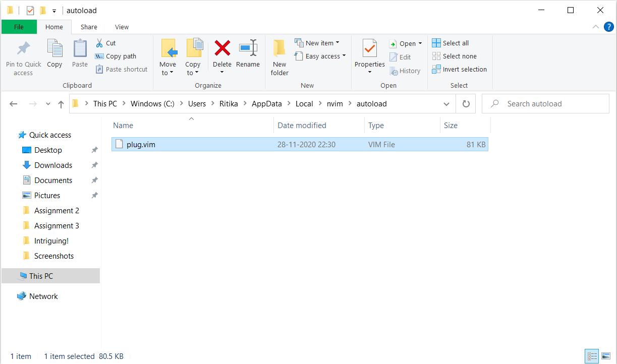The width and height of the screenshot is (617, 364).
Task: Select the plug.vim file
Action: click(x=300, y=144)
